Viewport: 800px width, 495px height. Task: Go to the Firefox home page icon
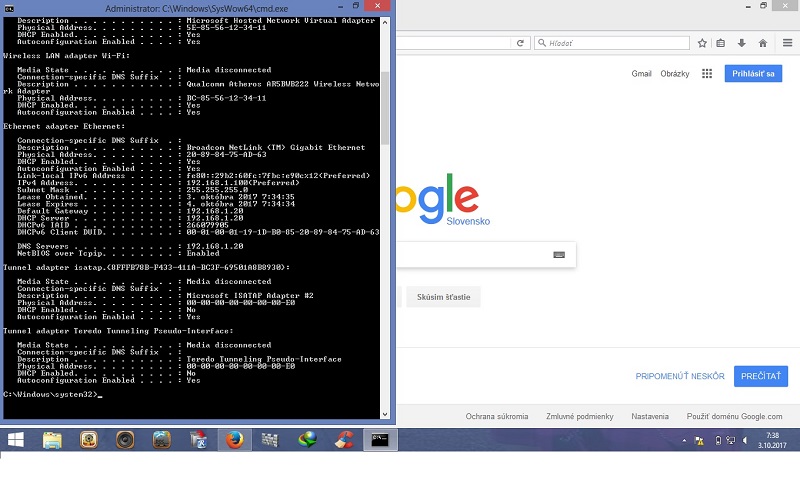click(x=763, y=43)
